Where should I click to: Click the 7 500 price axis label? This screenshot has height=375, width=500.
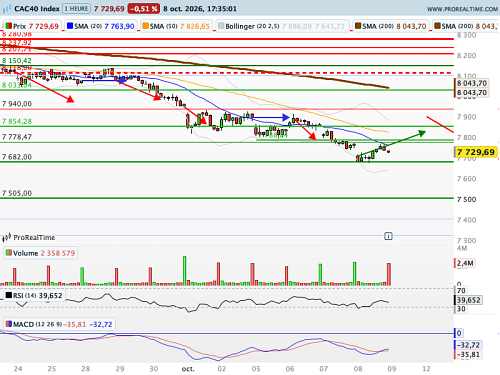tap(466, 199)
